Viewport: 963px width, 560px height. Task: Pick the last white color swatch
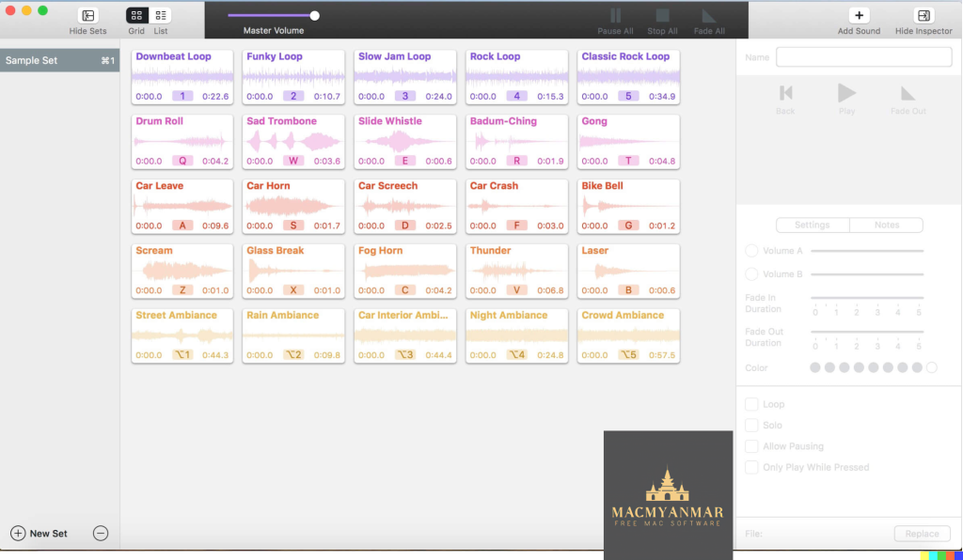pos(932,367)
